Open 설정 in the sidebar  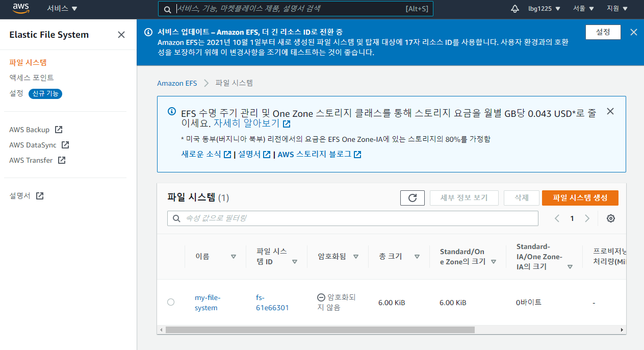(x=16, y=93)
